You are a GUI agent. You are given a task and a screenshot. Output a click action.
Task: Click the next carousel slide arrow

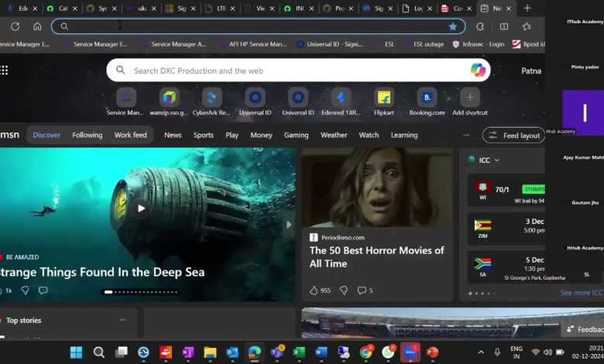pos(289,225)
